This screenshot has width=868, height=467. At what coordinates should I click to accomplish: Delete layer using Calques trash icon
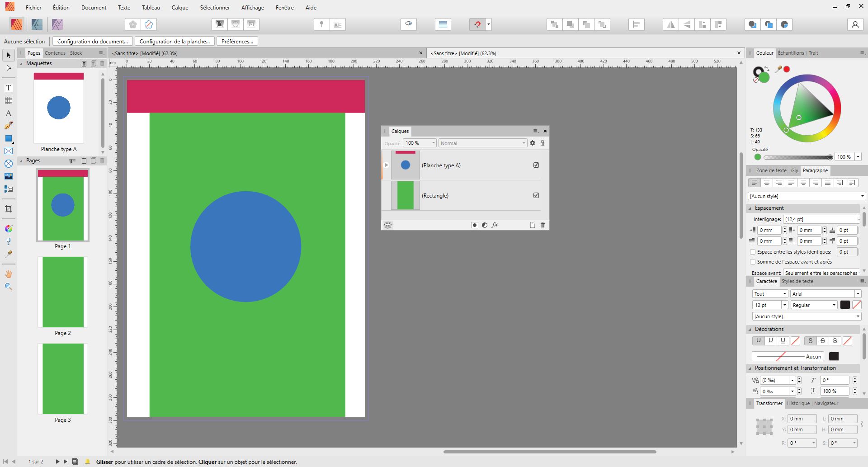pyautogui.click(x=542, y=225)
